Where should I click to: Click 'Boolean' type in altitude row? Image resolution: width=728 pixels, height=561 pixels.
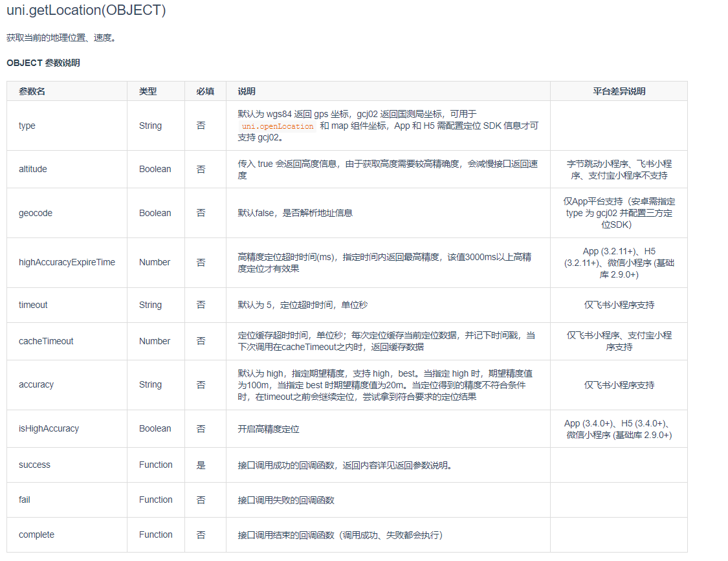[x=155, y=169]
